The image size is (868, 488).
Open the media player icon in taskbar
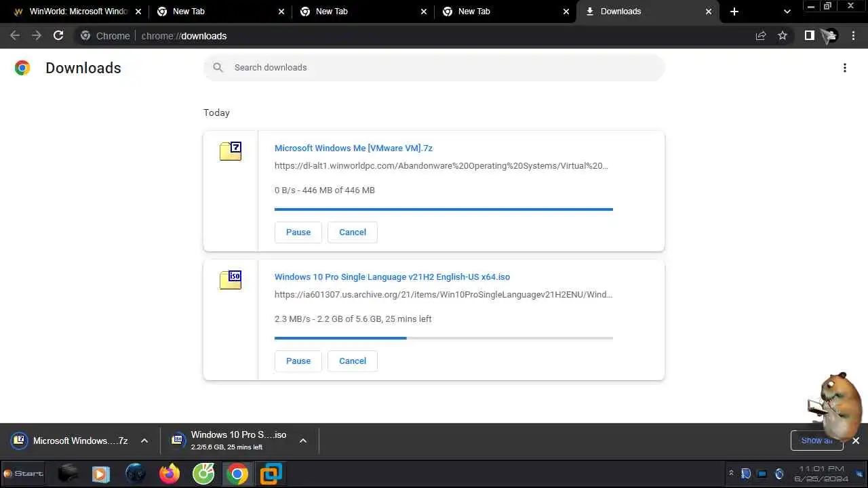coord(101,473)
